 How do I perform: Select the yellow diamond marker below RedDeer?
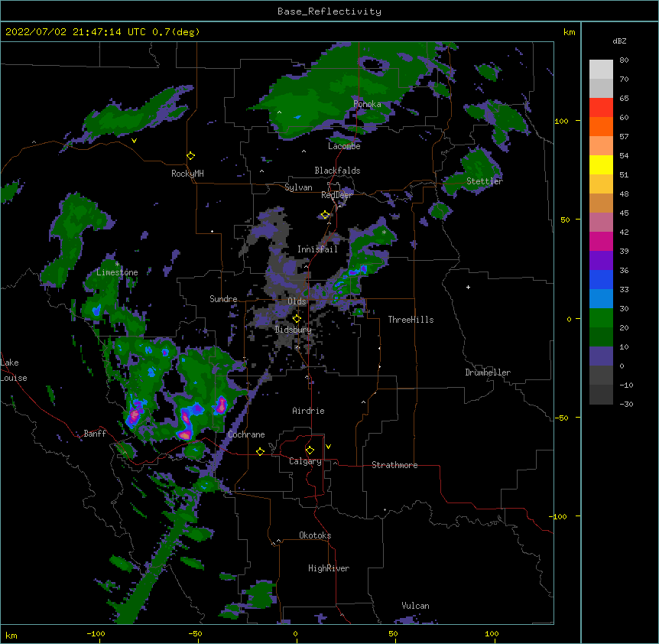point(325,215)
